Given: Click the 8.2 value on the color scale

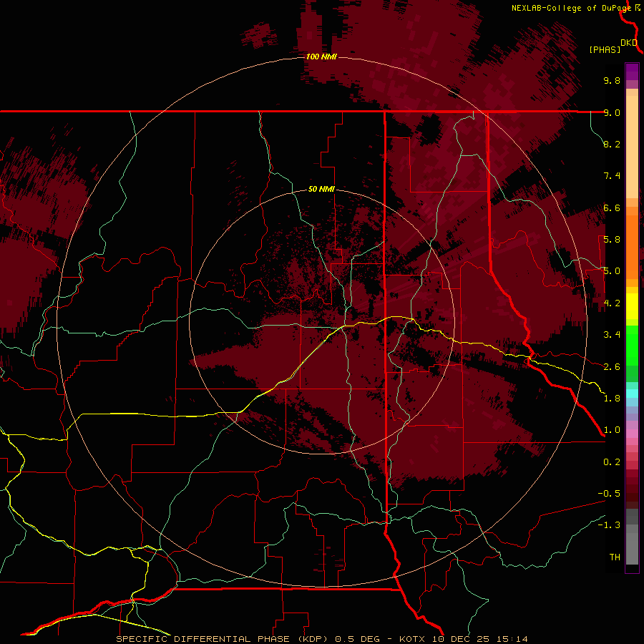Looking at the screenshot, I should coord(612,144).
